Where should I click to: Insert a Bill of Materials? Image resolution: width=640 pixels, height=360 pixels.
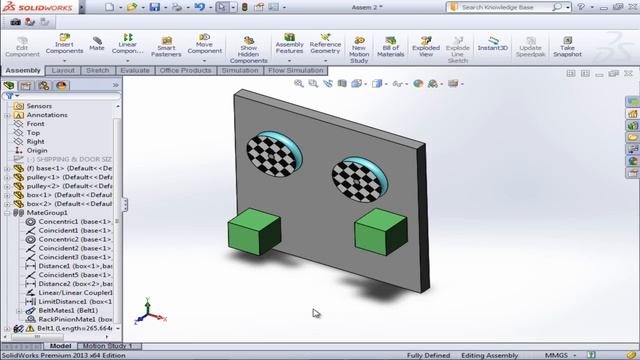point(390,47)
